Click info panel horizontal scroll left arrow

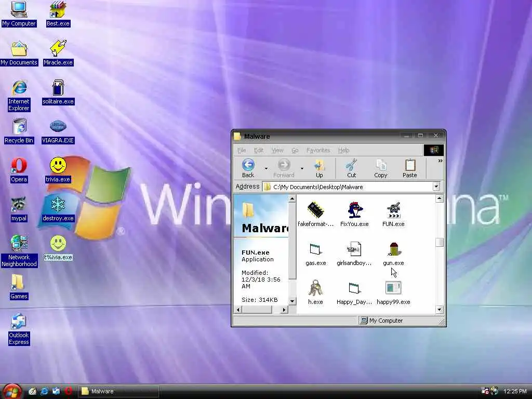pyautogui.click(x=238, y=310)
